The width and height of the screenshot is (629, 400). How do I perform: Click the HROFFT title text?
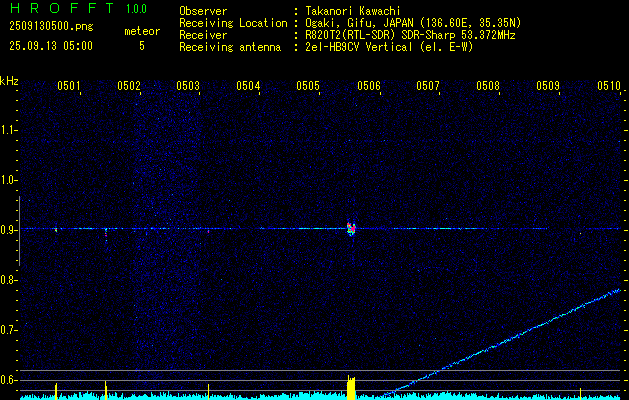coord(62,8)
